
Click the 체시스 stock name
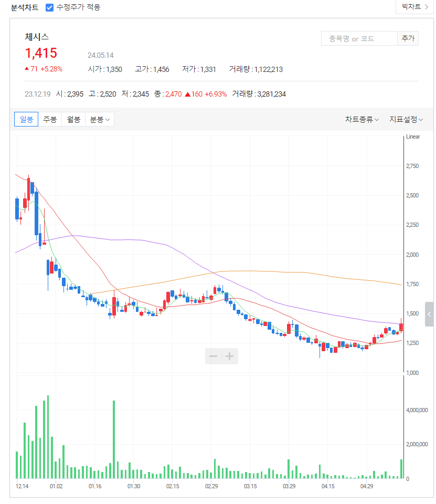tap(37, 37)
